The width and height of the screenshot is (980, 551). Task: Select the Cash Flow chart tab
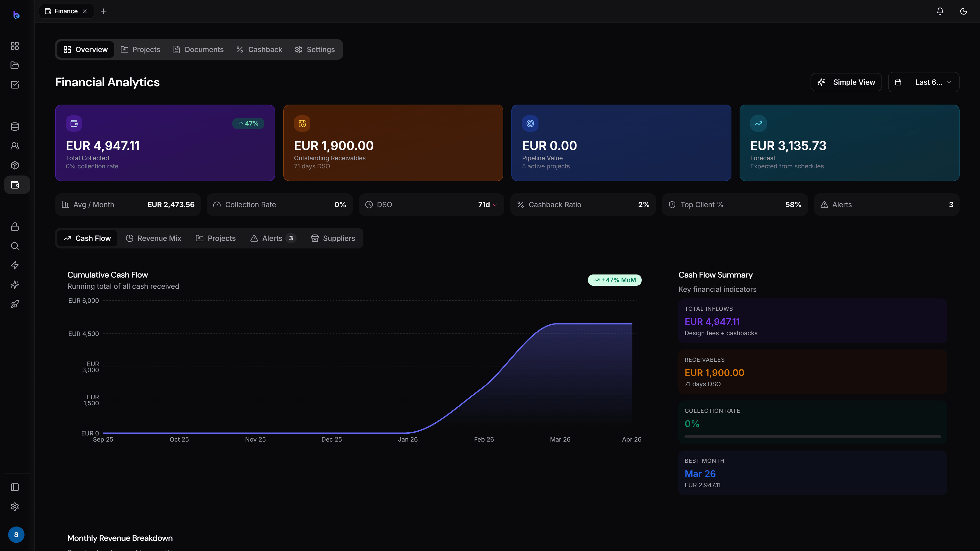click(x=87, y=239)
